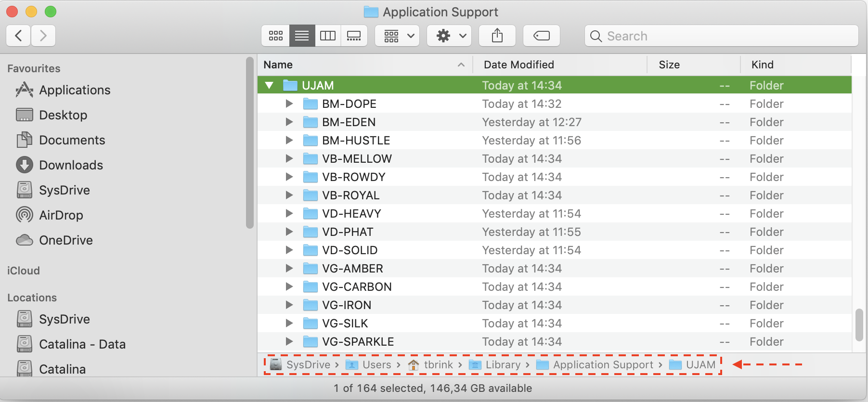Open Catalina - Data volume
The width and height of the screenshot is (868, 402).
[x=71, y=344]
